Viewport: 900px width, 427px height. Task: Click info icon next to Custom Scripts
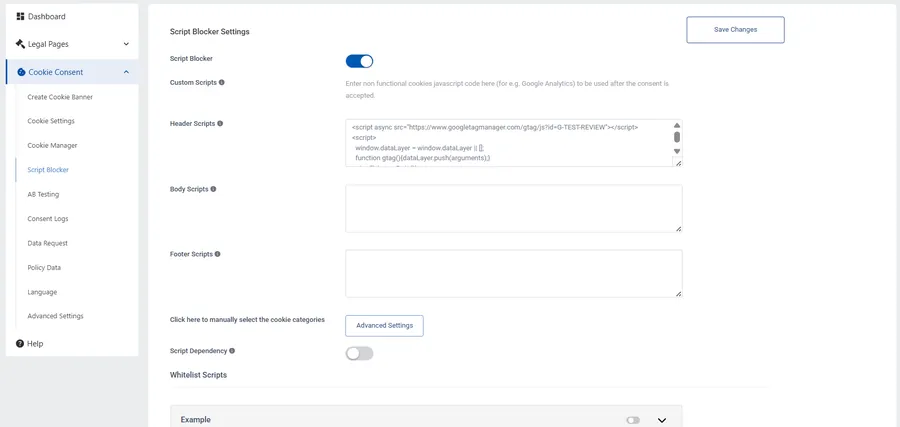(222, 83)
